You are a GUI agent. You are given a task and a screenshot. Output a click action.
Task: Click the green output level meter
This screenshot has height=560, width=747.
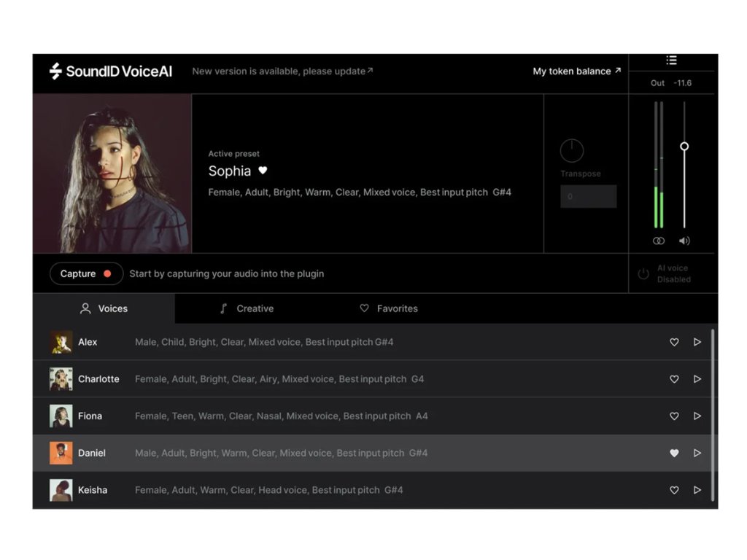pos(659,165)
